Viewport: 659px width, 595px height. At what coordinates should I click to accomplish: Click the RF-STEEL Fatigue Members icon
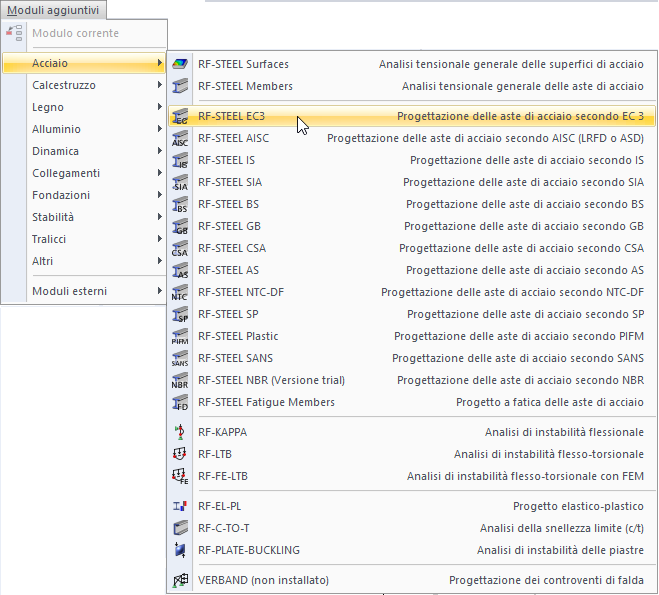click(x=180, y=402)
